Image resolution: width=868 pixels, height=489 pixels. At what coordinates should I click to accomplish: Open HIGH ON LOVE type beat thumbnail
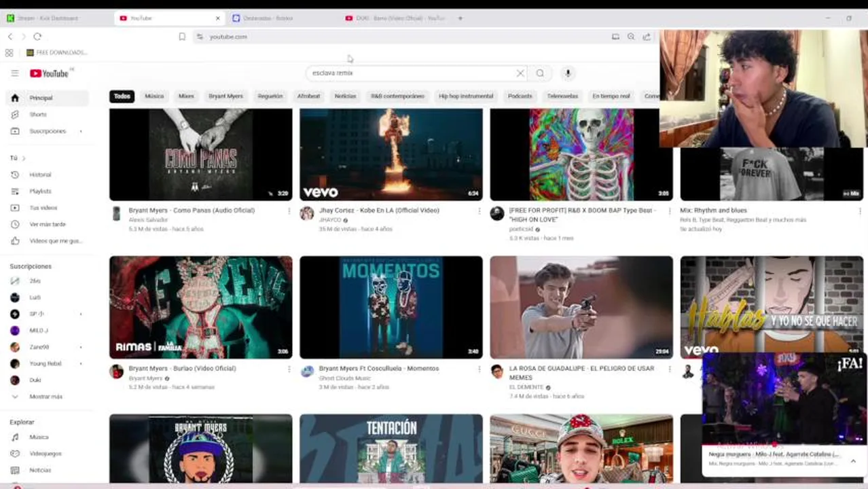tap(581, 154)
